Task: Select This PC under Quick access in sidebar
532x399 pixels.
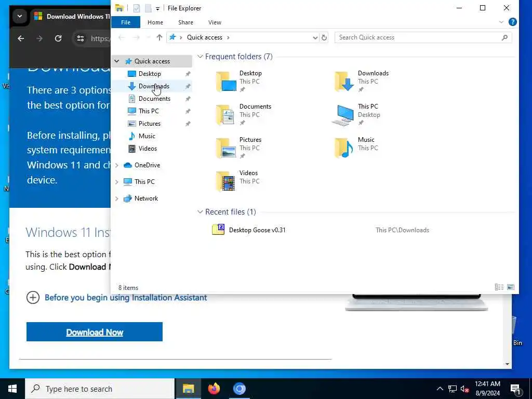Action: click(149, 111)
